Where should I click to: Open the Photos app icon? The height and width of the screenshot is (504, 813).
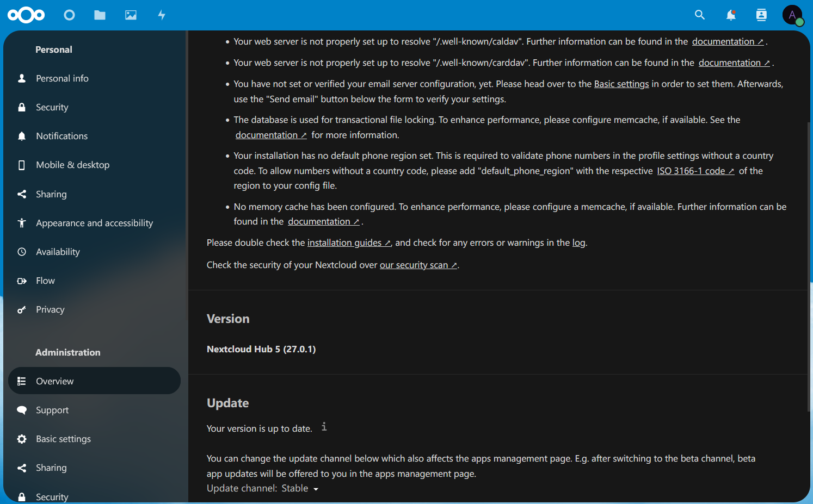click(x=131, y=15)
